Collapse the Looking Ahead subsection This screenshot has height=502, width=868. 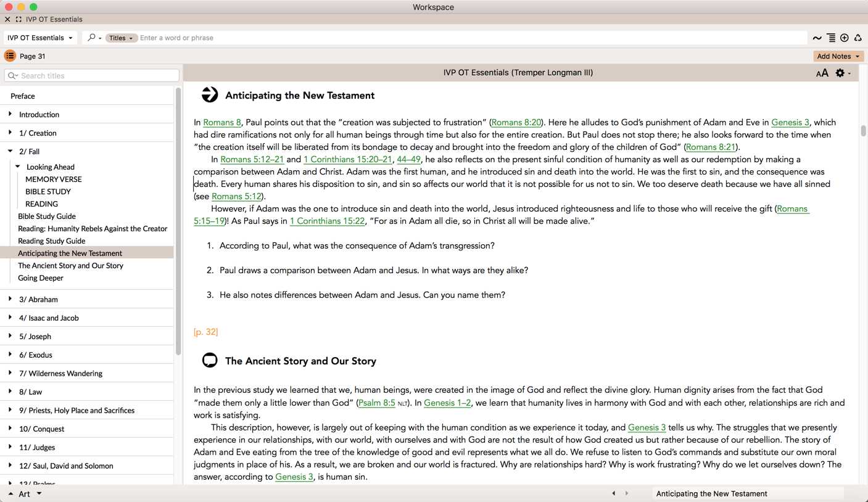click(x=17, y=167)
